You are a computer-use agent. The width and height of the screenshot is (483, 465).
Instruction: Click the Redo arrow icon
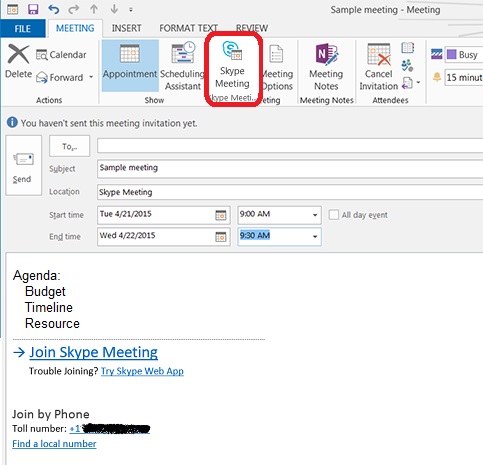point(74,10)
